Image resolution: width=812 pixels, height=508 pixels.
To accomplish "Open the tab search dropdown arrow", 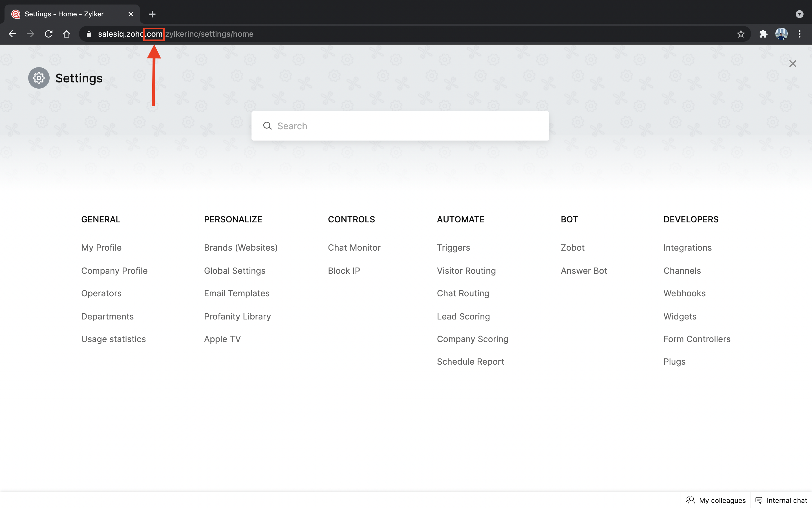I will click(x=800, y=14).
